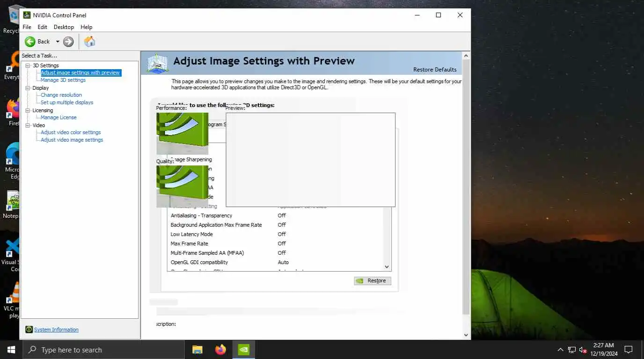Collapse the Licensing tree node
This screenshot has width=644, height=359.
(28, 110)
